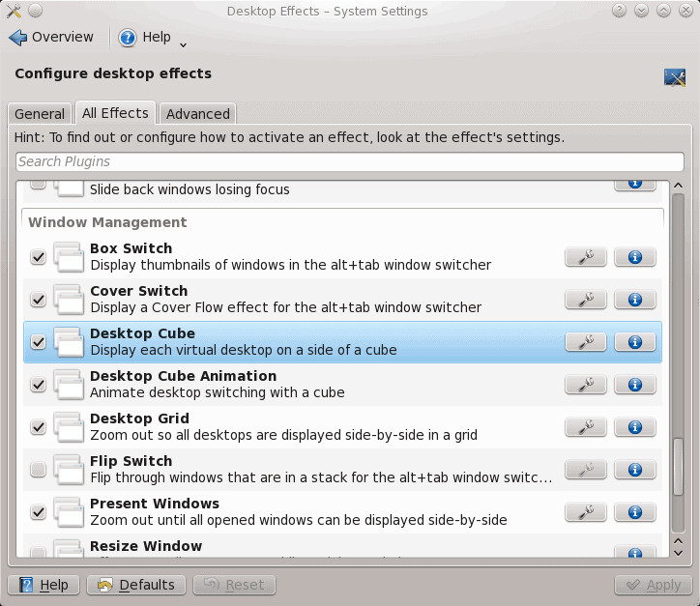The height and width of the screenshot is (606, 700).
Task: Show info about Desktop Cube effect
Action: click(635, 342)
